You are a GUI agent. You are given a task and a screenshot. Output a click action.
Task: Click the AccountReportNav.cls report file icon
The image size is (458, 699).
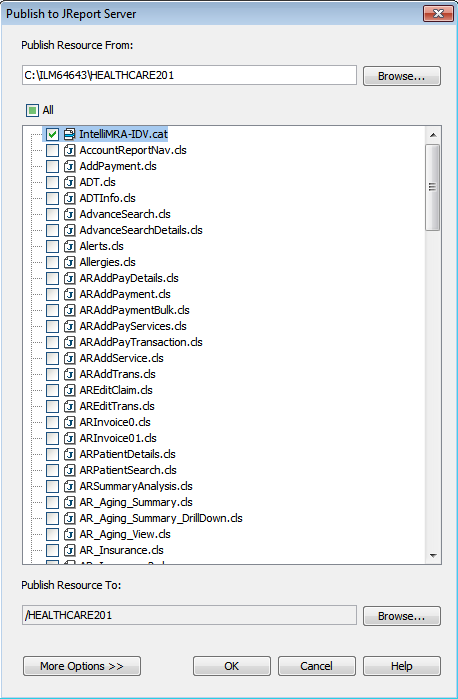coord(69,150)
